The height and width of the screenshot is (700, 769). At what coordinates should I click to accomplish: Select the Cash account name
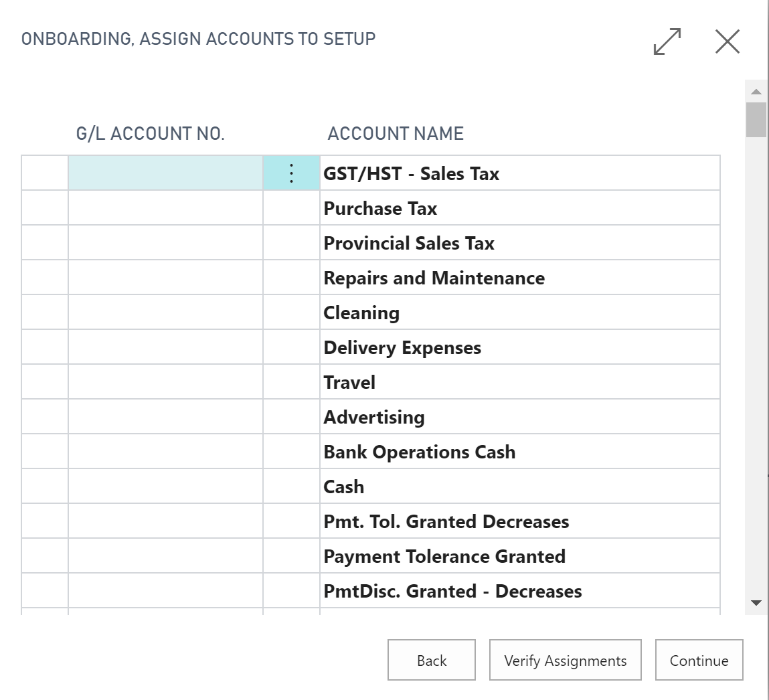tap(344, 487)
